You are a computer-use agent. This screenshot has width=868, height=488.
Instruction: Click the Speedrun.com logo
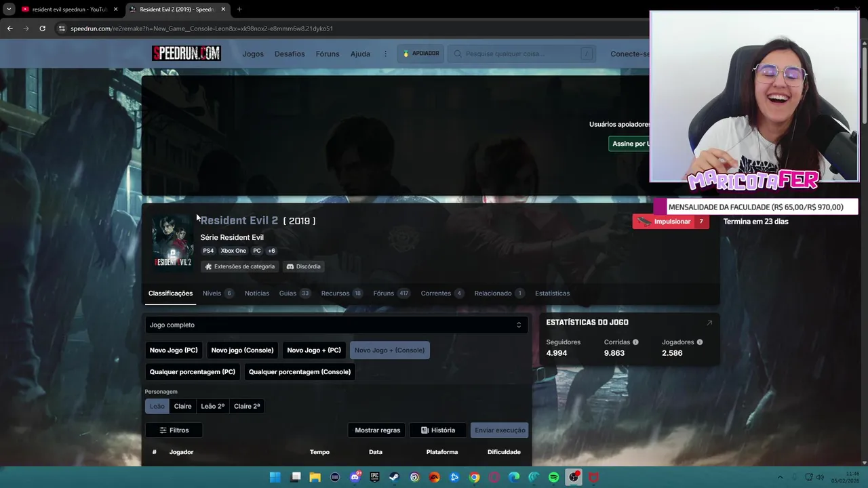tap(186, 53)
